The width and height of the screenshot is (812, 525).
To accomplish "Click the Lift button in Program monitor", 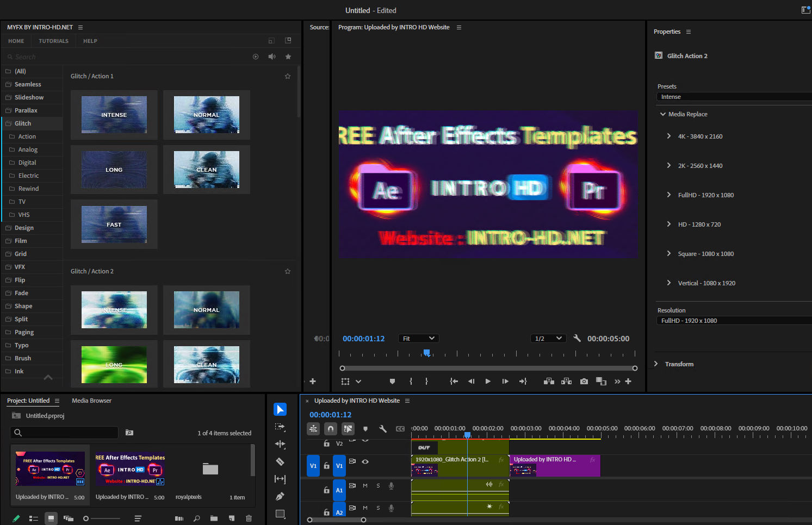I will 549,382.
